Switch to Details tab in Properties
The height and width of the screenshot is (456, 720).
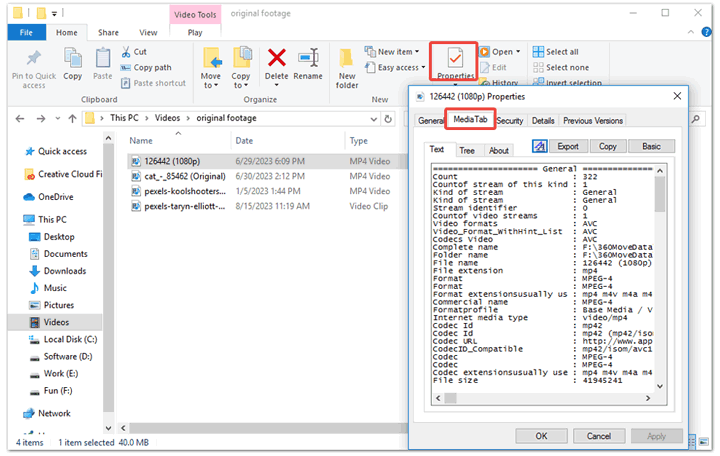click(x=543, y=121)
